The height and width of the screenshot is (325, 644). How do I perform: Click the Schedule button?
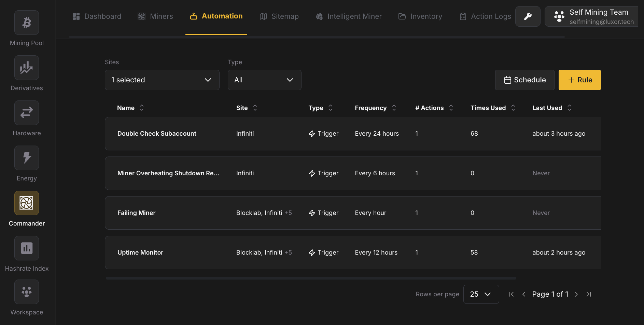tap(524, 80)
